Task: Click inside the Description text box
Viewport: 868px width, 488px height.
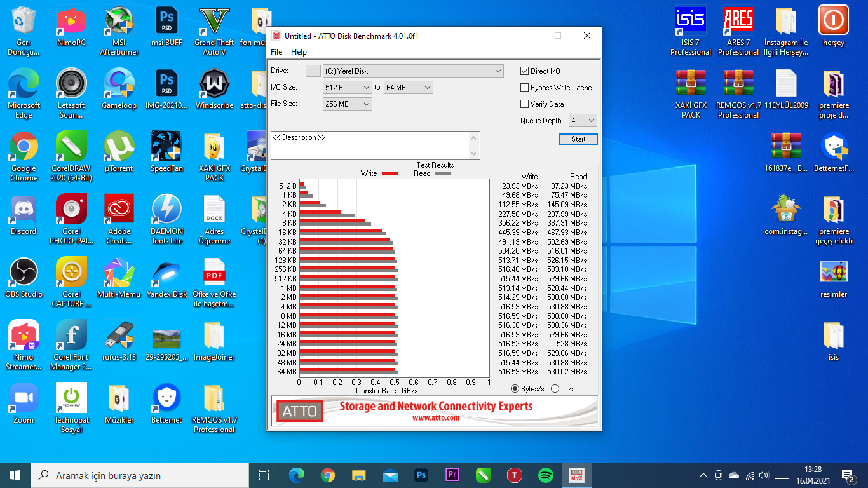Action: pos(370,145)
